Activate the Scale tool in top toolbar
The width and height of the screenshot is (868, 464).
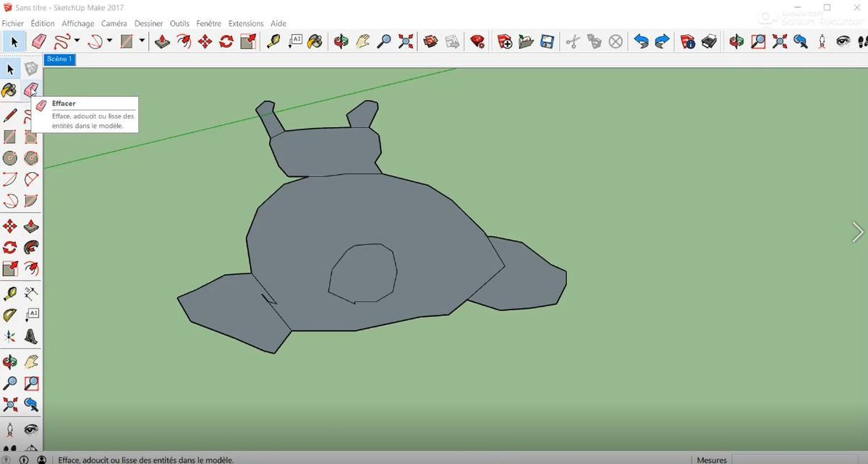pos(248,41)
